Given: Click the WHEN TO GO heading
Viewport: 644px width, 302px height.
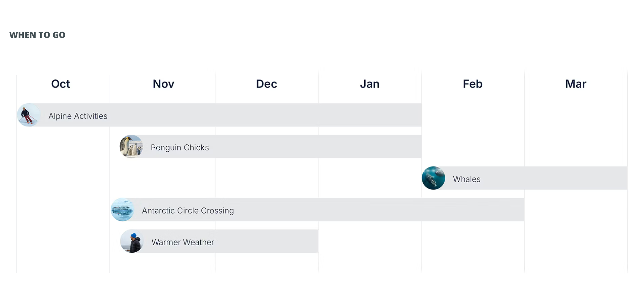Looking at the screenshot, I should [x=38, y=35].
